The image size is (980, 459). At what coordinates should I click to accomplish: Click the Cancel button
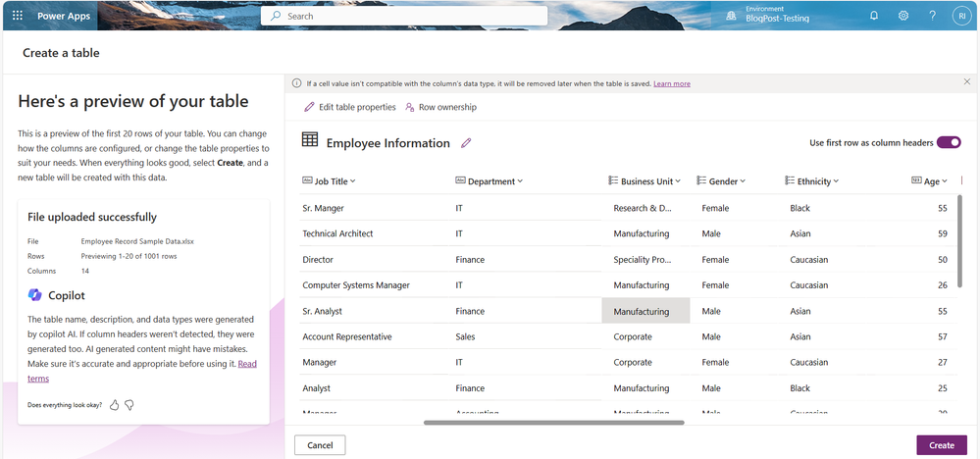(320, 445)
